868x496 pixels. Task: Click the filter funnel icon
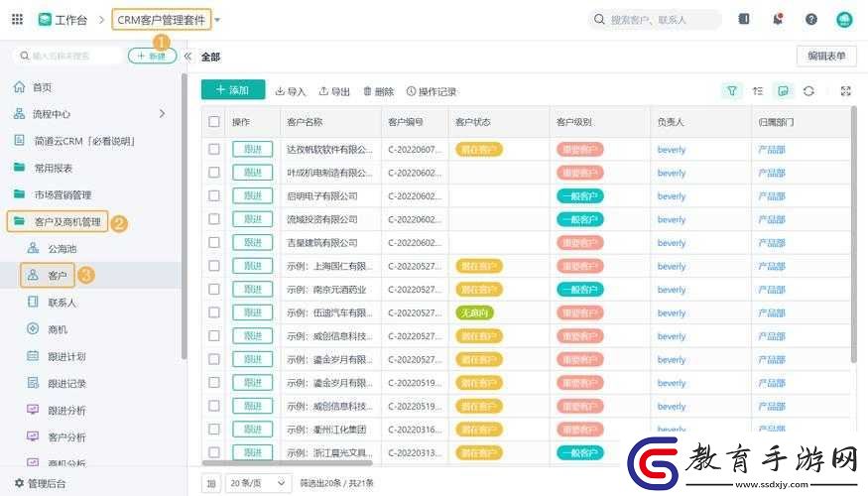click(x=732, y=91)
